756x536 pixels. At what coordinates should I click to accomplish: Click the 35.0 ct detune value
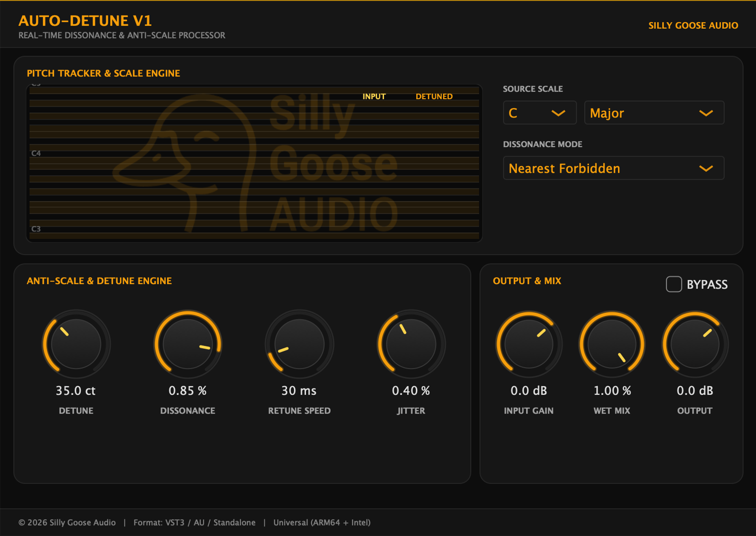pos(76,390)
